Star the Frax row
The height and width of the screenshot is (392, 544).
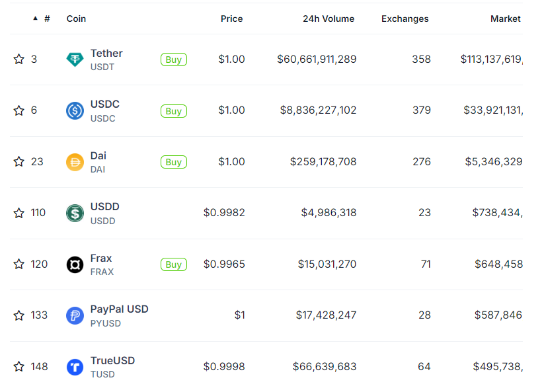click(19, 264)
